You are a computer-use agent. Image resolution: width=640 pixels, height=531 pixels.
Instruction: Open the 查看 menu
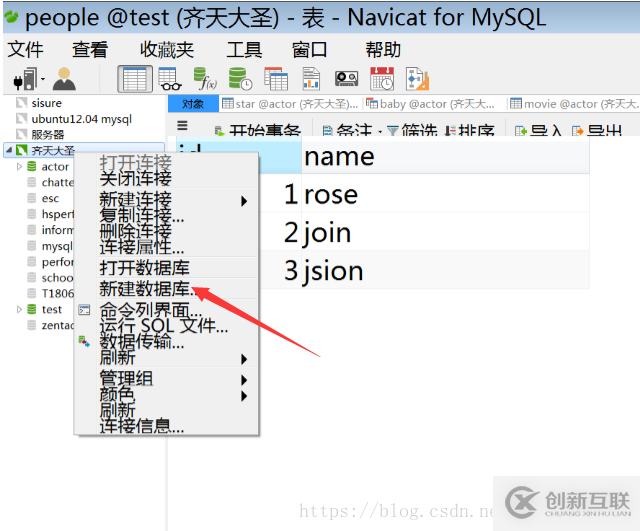coord(90,49)
